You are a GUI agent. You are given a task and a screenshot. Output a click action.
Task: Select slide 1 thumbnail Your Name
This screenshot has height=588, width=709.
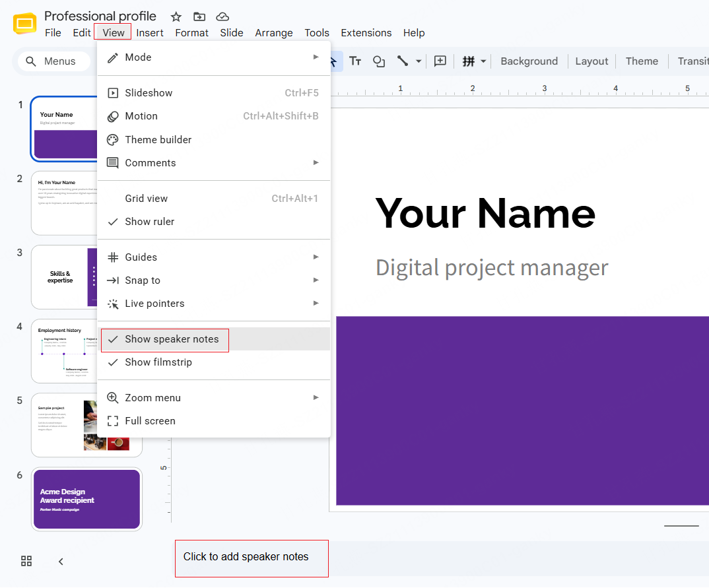tap(64, 129)
